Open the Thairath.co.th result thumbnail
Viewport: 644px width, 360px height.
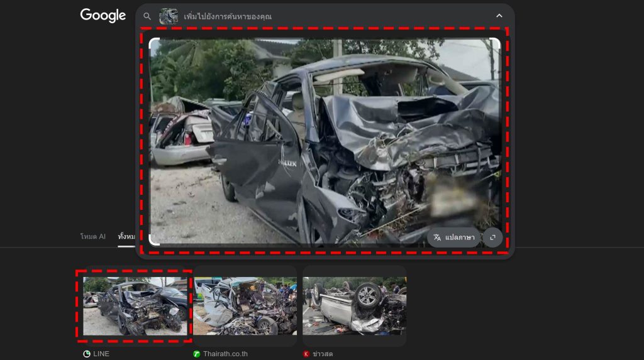[x=245, y=306]
